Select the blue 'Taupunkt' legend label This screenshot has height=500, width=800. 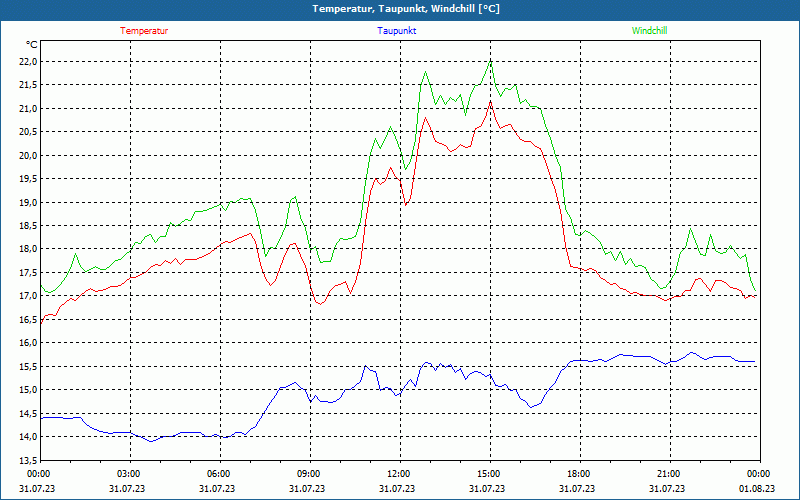tap(396, 31)
